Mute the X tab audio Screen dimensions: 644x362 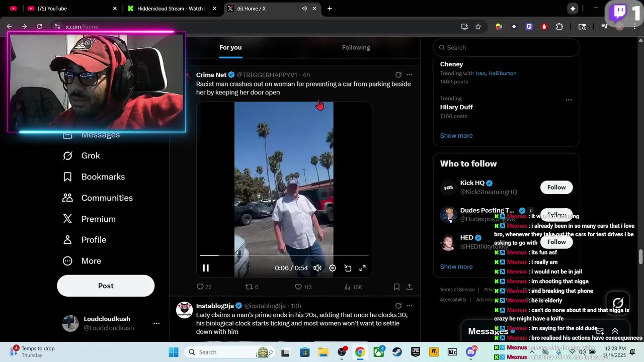(304, 9)
